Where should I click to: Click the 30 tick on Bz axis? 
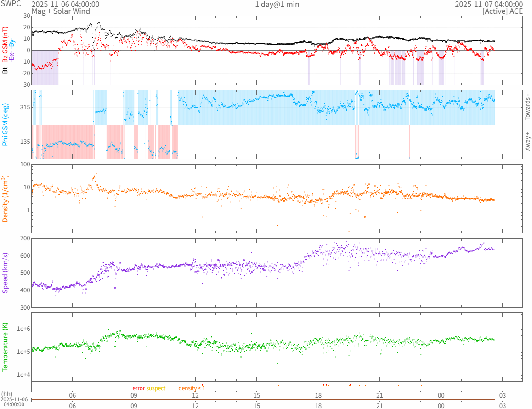[x=27, y=16]
